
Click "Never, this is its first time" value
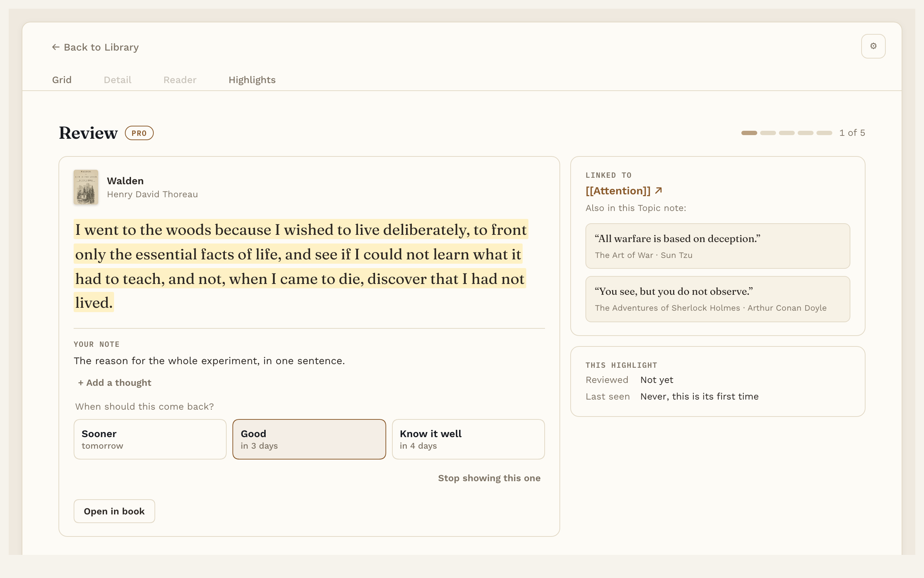point(699,396)
